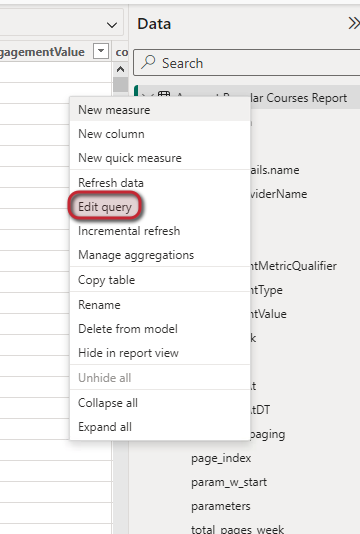Choose Hide in report view
The width and height of the screenshot is (360, 534).
pyautogui.click(x=160, y=353)
